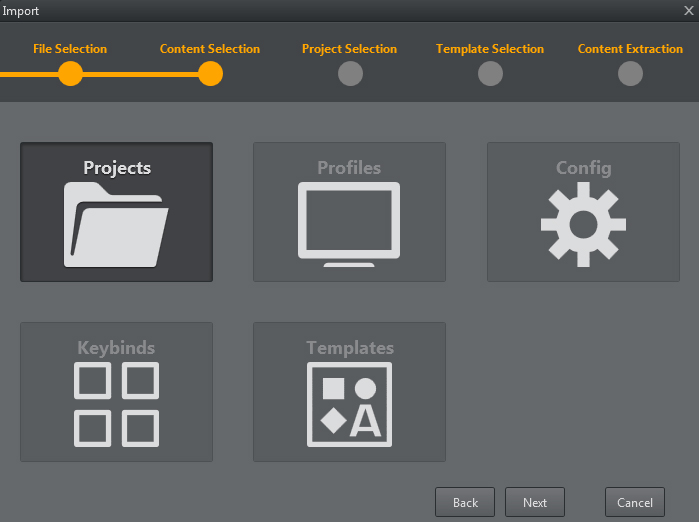Toggle the Profiles tile text label
Viewport: 699px width, 522px height.
tap(349, 168)
